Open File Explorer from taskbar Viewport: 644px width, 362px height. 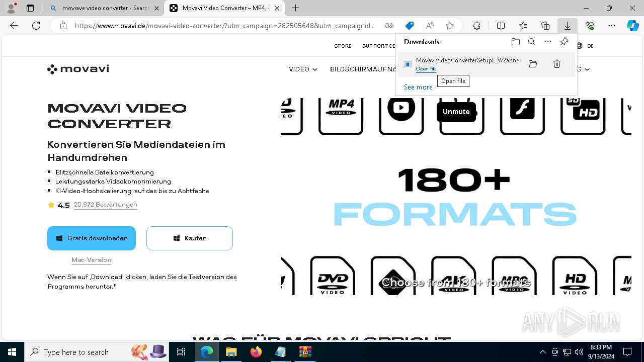[x=231, y=352]
